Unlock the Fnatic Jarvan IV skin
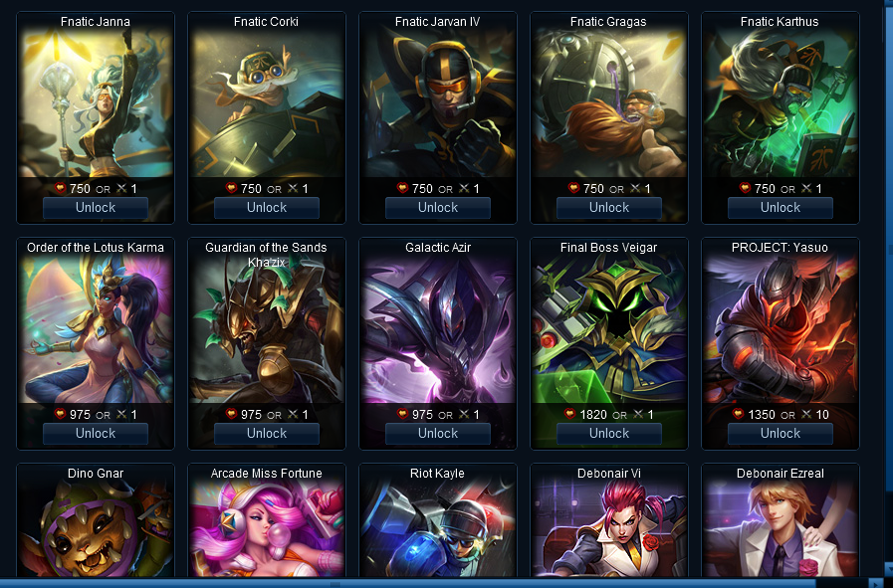 coord(437,208)
